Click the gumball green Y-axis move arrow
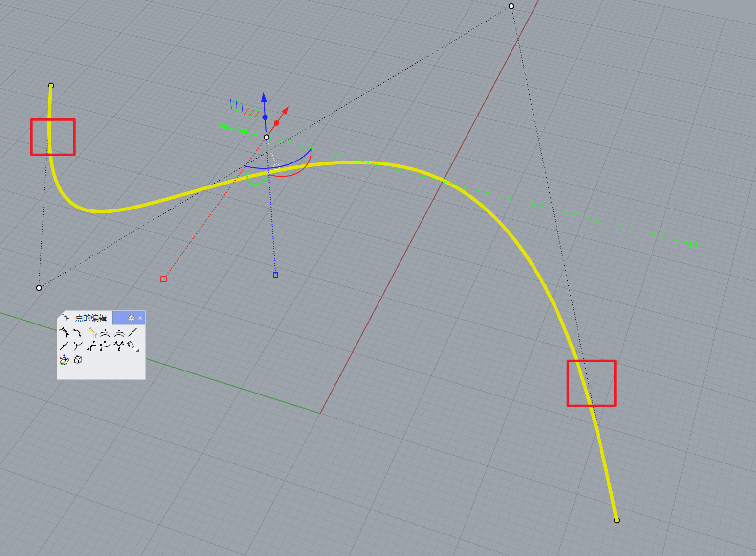Screen dimensions: 756x556 tap(224, 126)
